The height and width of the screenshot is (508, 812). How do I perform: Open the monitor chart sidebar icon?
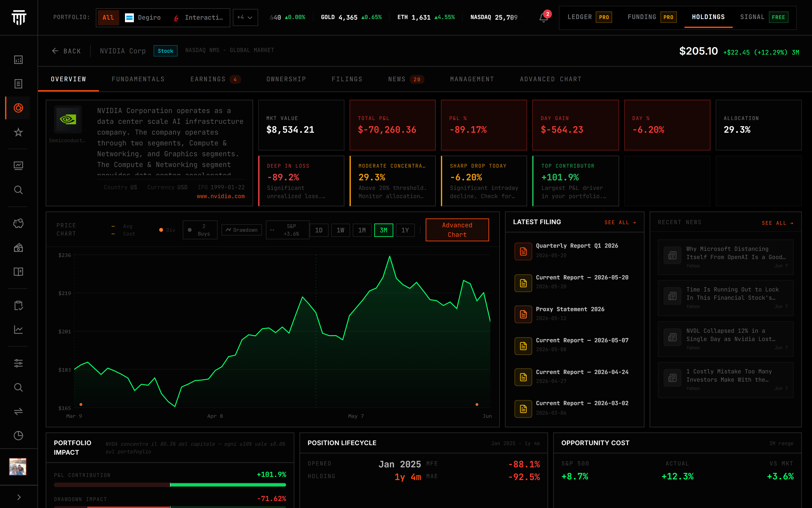tap(18, 166)
